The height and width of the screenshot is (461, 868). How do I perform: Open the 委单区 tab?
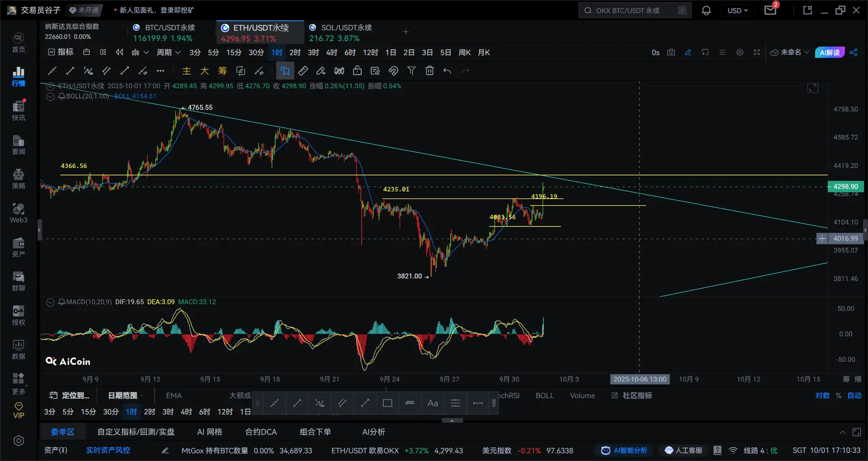pyautogui.click(x=62, y=432)
